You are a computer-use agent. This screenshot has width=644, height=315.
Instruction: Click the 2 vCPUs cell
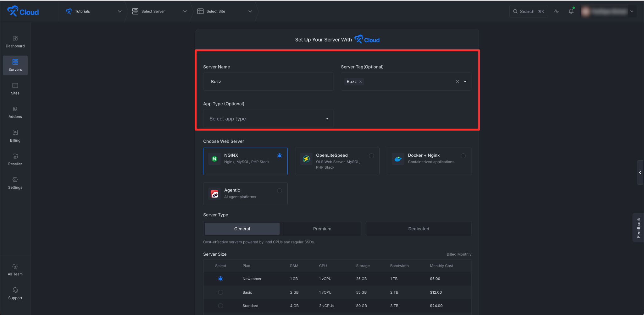pos(326,306)
